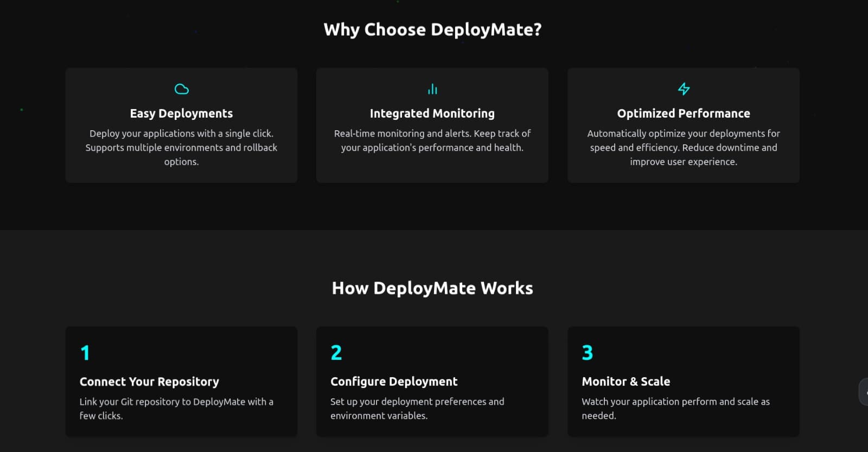Click the deployment preferences description text

click(417, 408)
